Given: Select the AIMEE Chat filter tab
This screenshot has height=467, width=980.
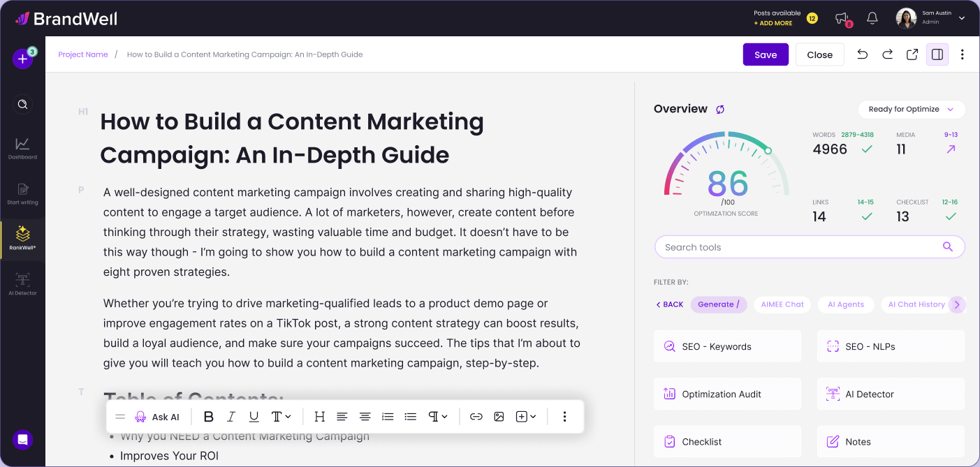Looking at the screenshot, I should click(782, 304).
